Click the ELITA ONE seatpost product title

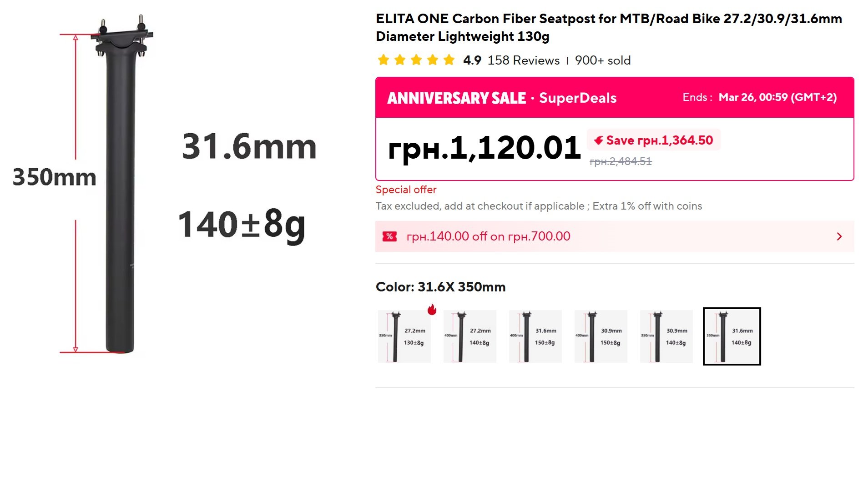[x=609, y=27]
